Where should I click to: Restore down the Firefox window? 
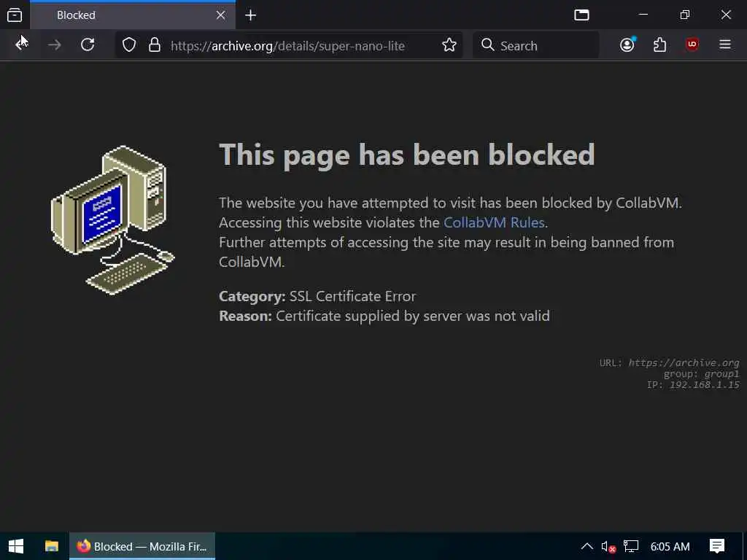point(684,15)
